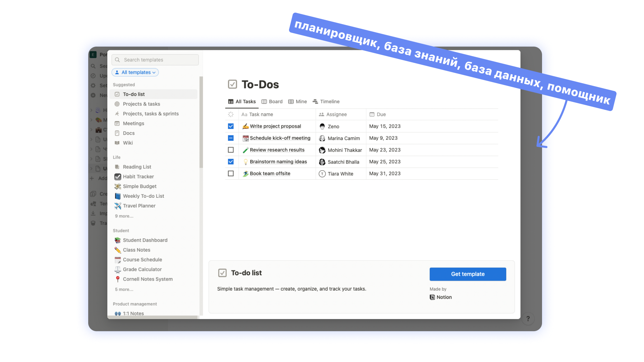Click the To-do list title in description panel
This screenshot has height=362, width=644.
tap(247, 273)
